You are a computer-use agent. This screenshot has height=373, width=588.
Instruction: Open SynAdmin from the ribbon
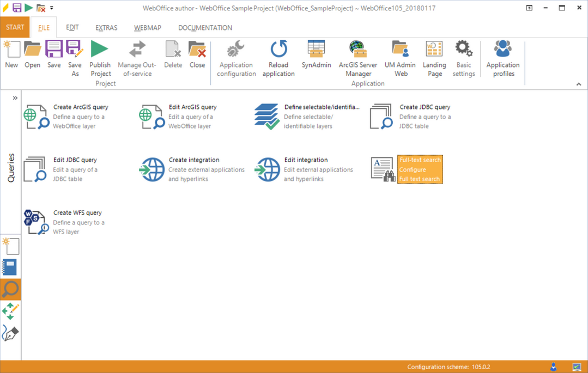pyautogui.click(x=316, y=50)
